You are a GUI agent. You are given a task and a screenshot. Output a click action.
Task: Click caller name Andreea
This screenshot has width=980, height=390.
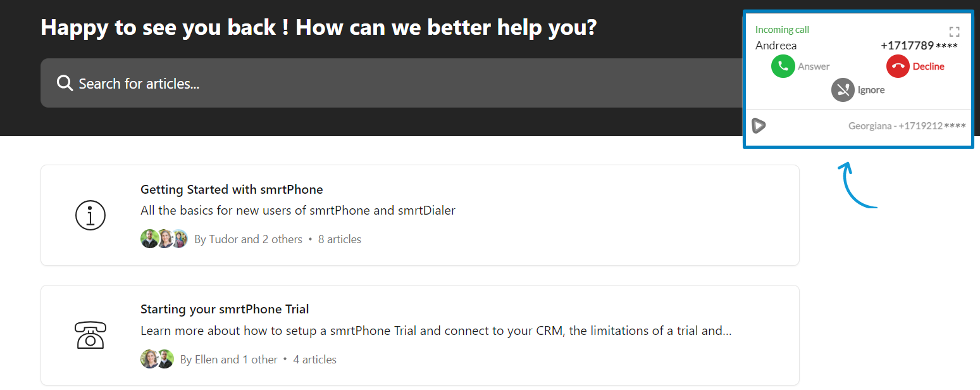pos(776,46)
